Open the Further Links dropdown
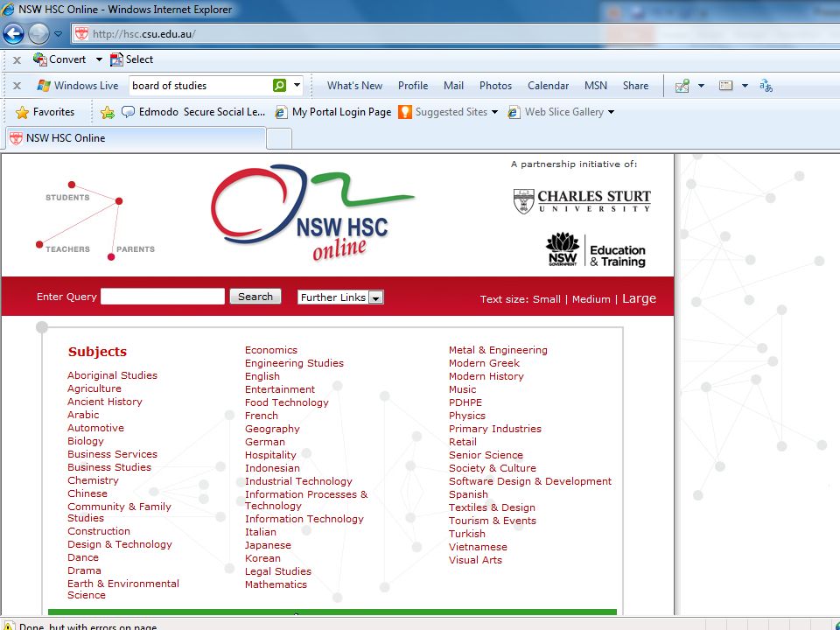 pos(340,297)
